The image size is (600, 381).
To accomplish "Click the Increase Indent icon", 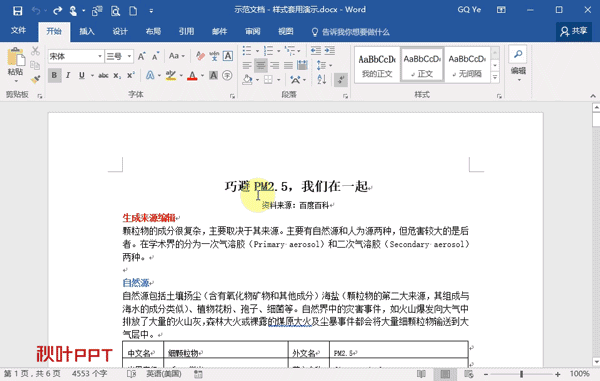I will 330,50.
